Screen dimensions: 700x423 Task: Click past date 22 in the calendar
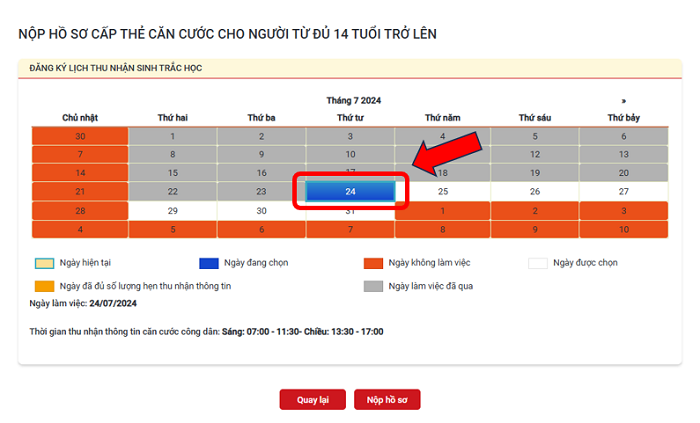(172, 191)
